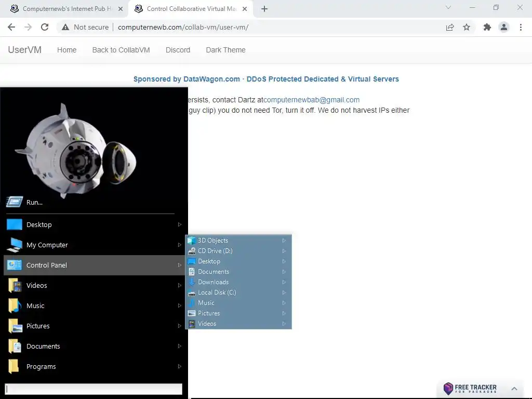The height and width of the screenshot is (399, 532).
Task: Click the Desktop icon in the submenu
Action: [192, 261]
